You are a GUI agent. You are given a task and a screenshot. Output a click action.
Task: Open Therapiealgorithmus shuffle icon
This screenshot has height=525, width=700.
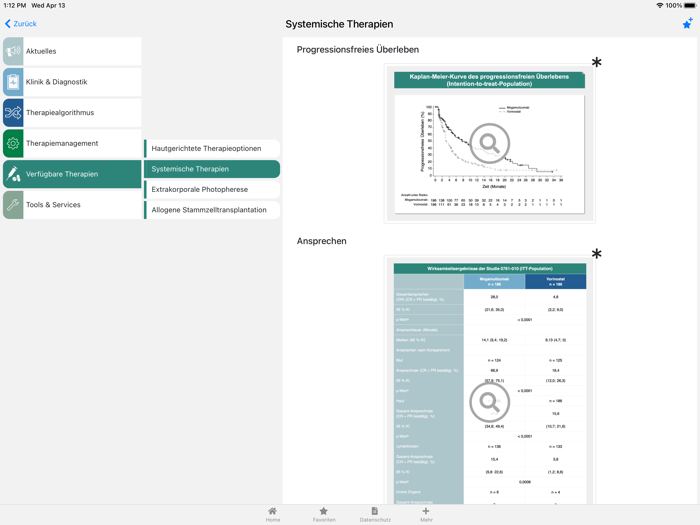(13, 113)
